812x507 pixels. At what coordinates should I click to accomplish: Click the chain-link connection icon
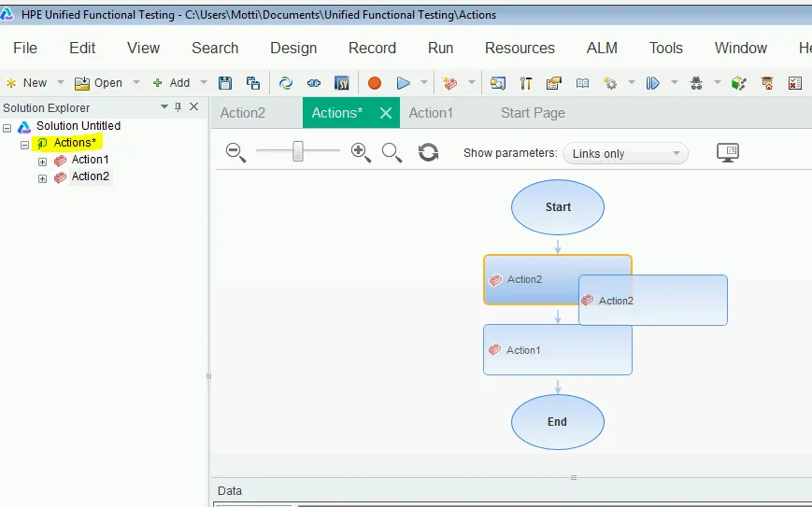(x=314, y=83)
